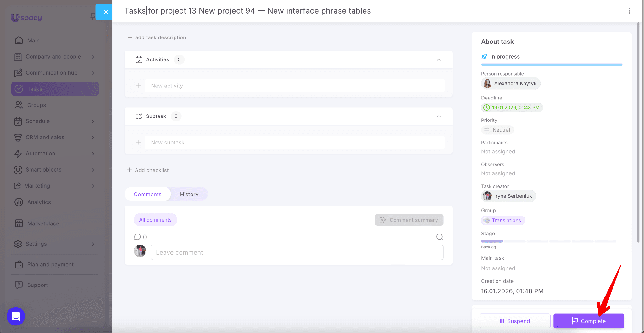Click the plus icon beside New activity
The width and height of the screenshot is (644, 333).
click(x=138, y=86)
